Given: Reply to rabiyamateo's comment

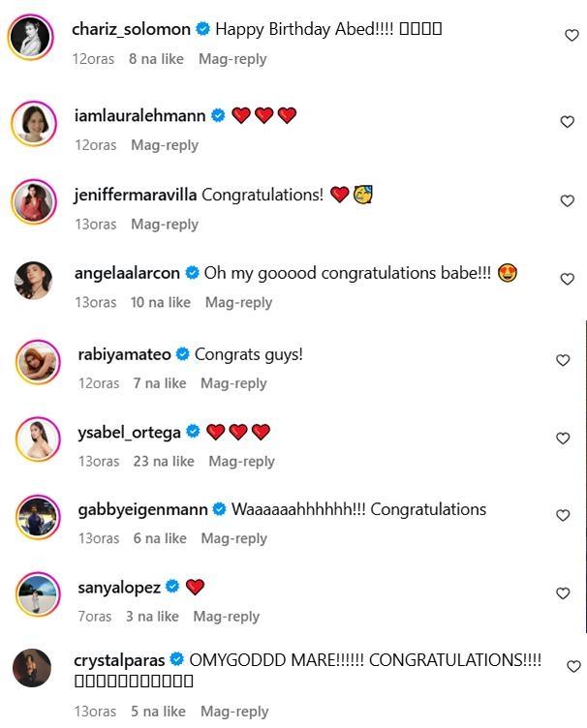Looking at the screenshot, I should (233, 383).
